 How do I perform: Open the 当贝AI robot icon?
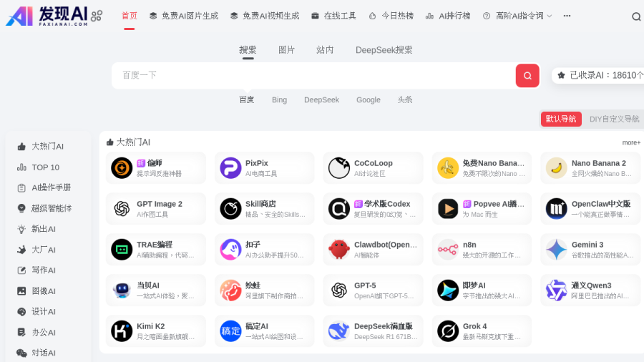(x=122, y=290)
